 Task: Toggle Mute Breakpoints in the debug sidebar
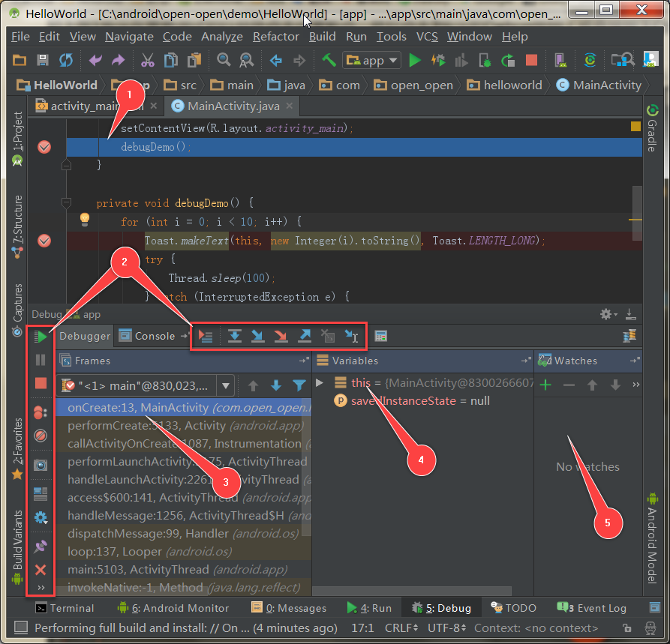click(x=41, y=436)
